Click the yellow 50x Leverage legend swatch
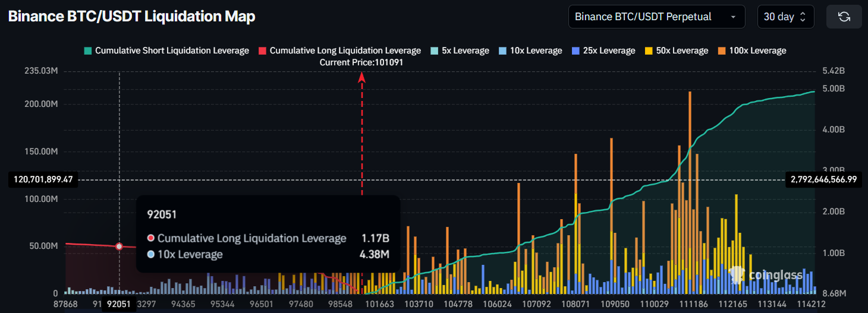The width and height of the screenshot is (868, 313). [x=648, y=50]
